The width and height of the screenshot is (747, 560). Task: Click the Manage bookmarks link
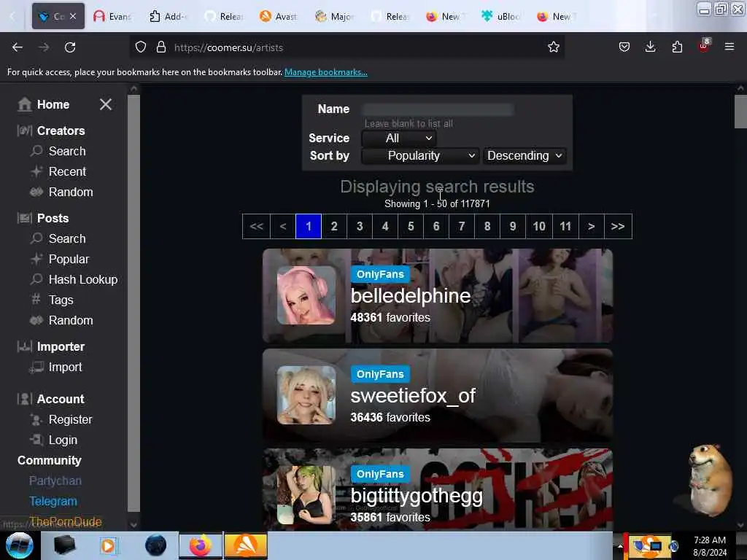coord(326,72)
